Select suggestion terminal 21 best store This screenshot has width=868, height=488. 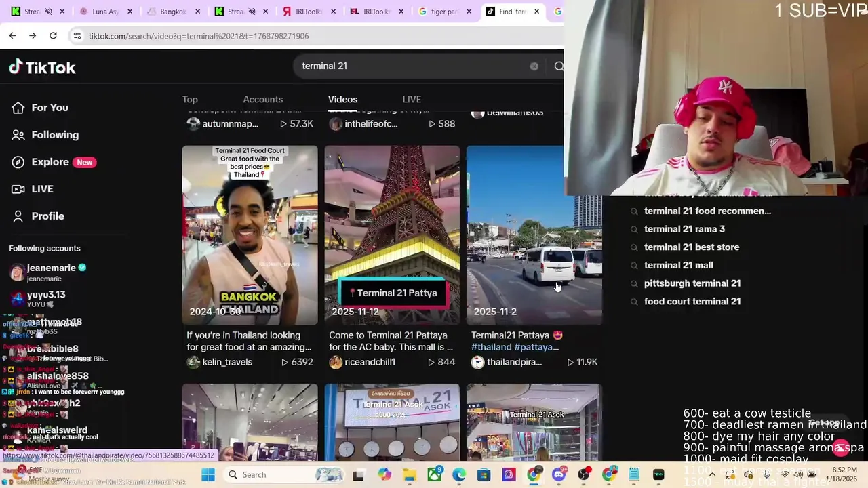692,247
